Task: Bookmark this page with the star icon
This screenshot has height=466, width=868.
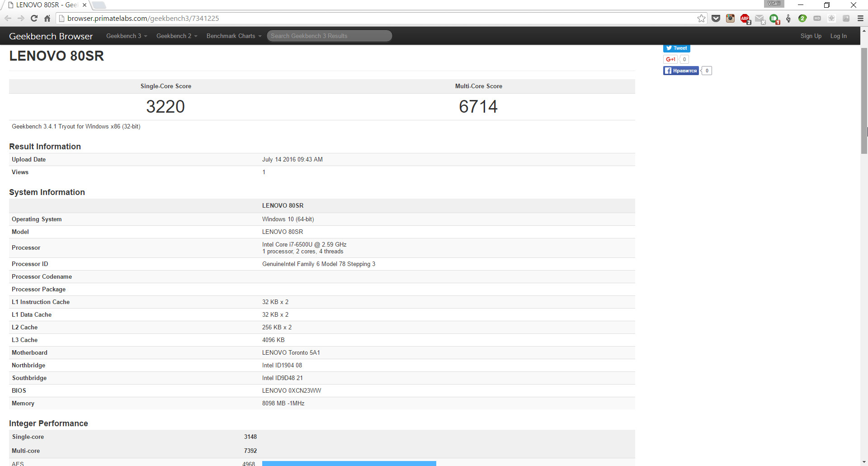Action: [701, 19]
